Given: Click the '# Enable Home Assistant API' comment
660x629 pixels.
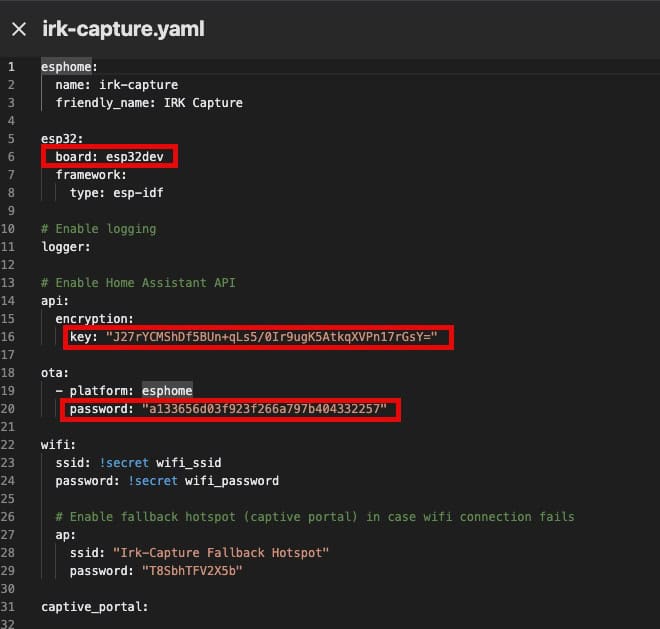Looking at the screenshot, I should coord(138,283).
